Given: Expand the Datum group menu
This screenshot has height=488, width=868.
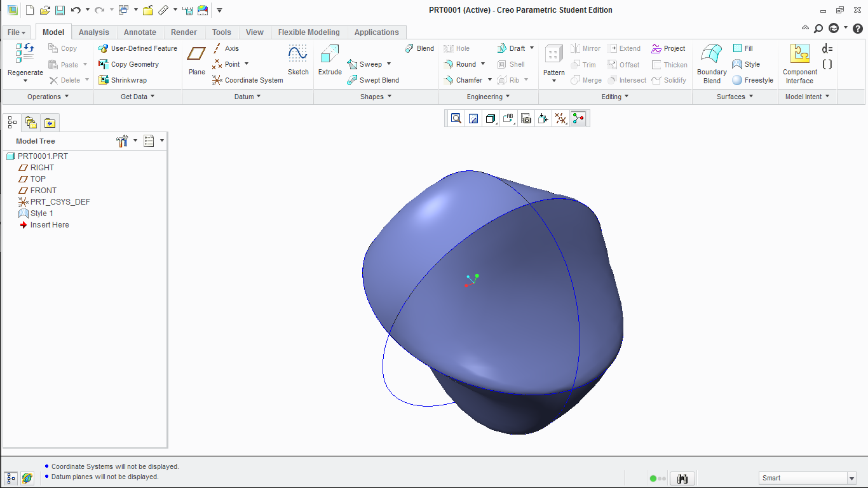Looking at the screenshot, I should point(248,97).
